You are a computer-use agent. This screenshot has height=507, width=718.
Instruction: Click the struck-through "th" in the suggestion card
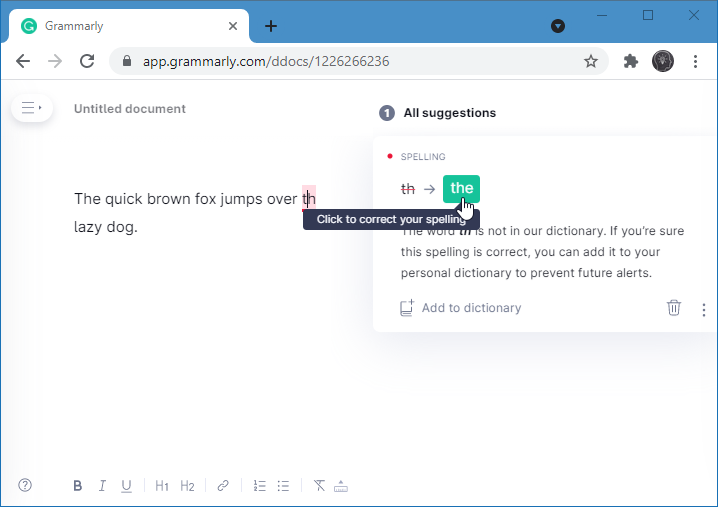pyautogui.click(x=408, y=189)
